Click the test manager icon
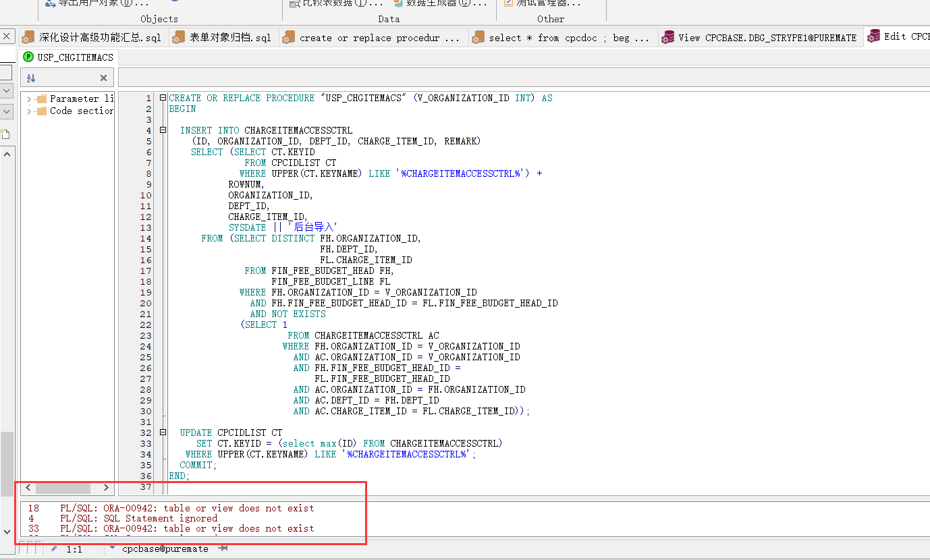The width and height of the screenshot is (930, 560). [508, 3]
